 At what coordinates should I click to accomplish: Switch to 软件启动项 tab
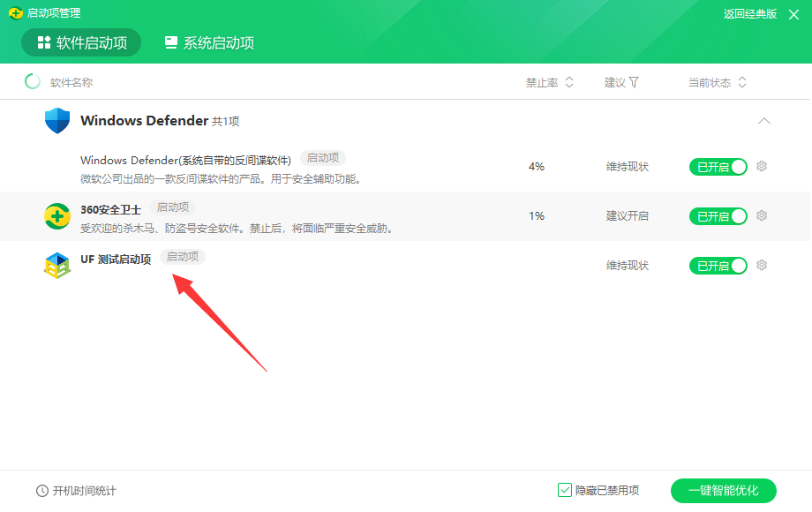[x=81, y=42]
